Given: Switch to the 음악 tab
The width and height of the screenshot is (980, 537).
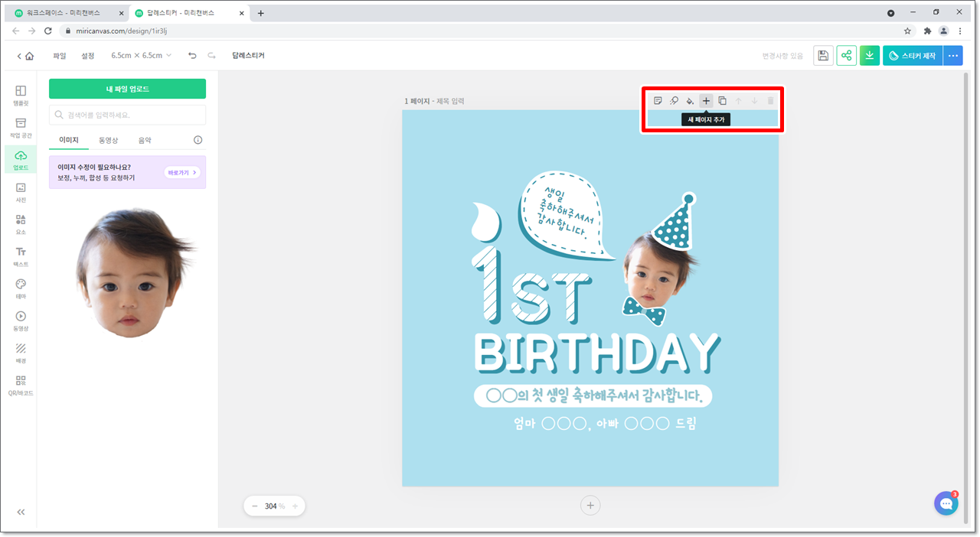Looking at the screenshot, I should click(145, 140).
